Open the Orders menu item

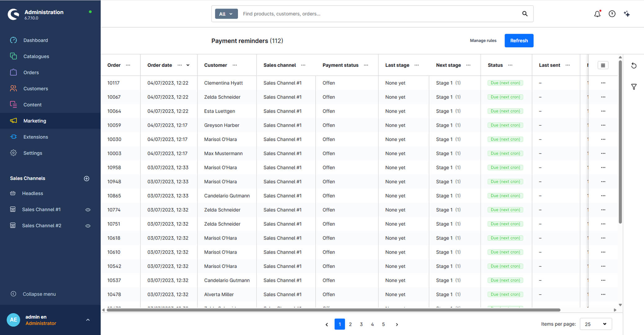coord(31,72)
